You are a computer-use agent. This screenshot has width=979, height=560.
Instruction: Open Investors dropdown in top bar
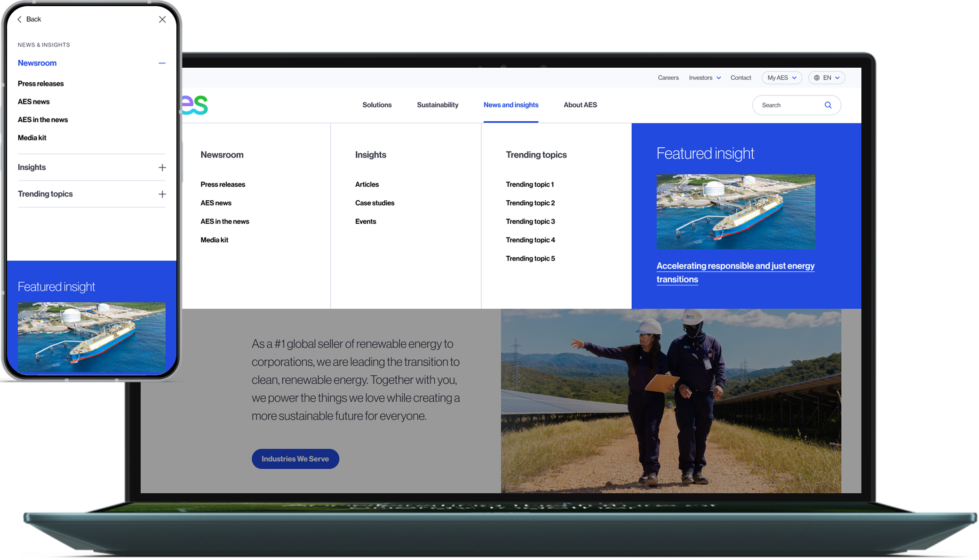click(705, 78)
